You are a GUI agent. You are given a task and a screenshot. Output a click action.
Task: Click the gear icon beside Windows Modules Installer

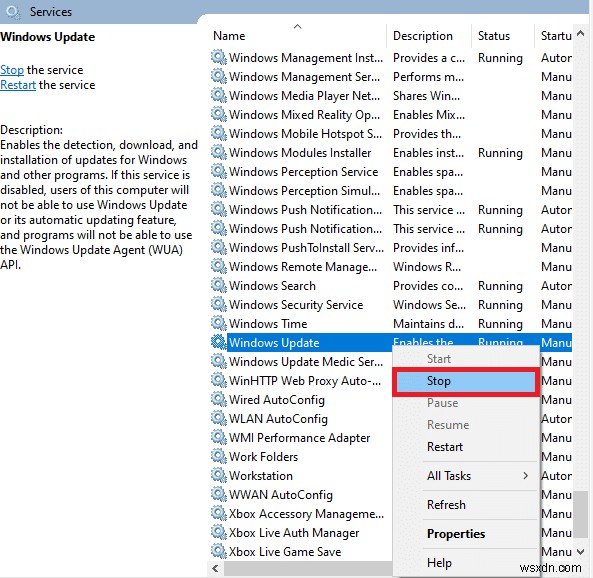click(219, 152)
